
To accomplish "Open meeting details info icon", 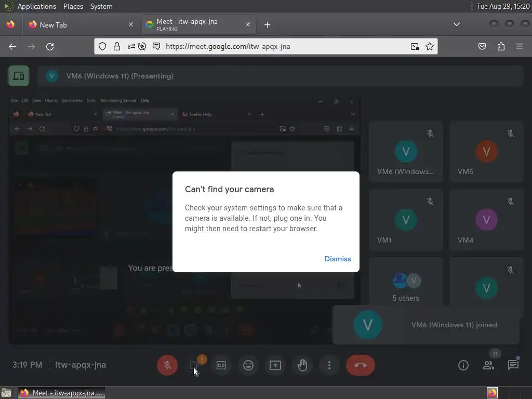I will (x=463, y=365).
